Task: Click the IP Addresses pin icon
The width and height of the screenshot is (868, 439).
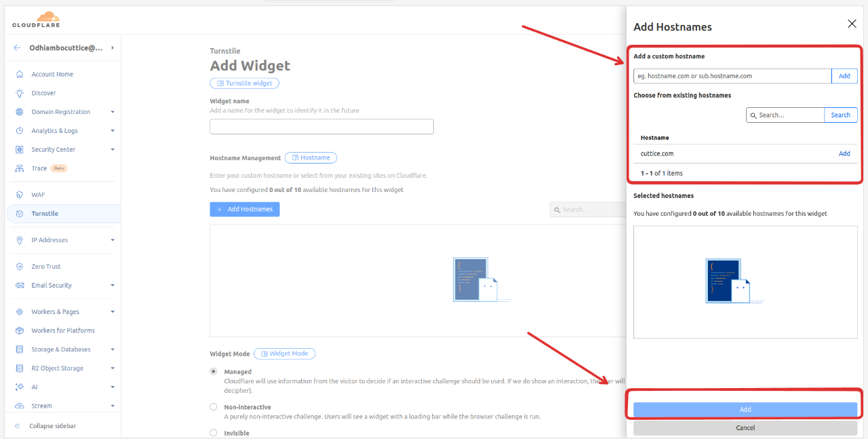Action: [19, 240]
